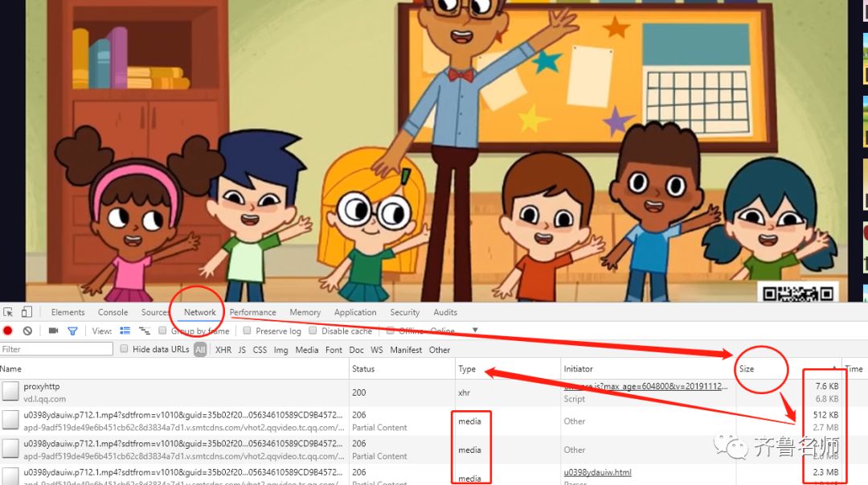Go to the Performance tab

pyautogui.click(x=253, y=312)
